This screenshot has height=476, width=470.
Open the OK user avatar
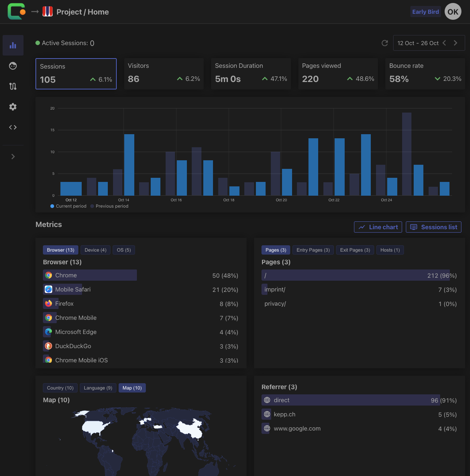point(453,12)
